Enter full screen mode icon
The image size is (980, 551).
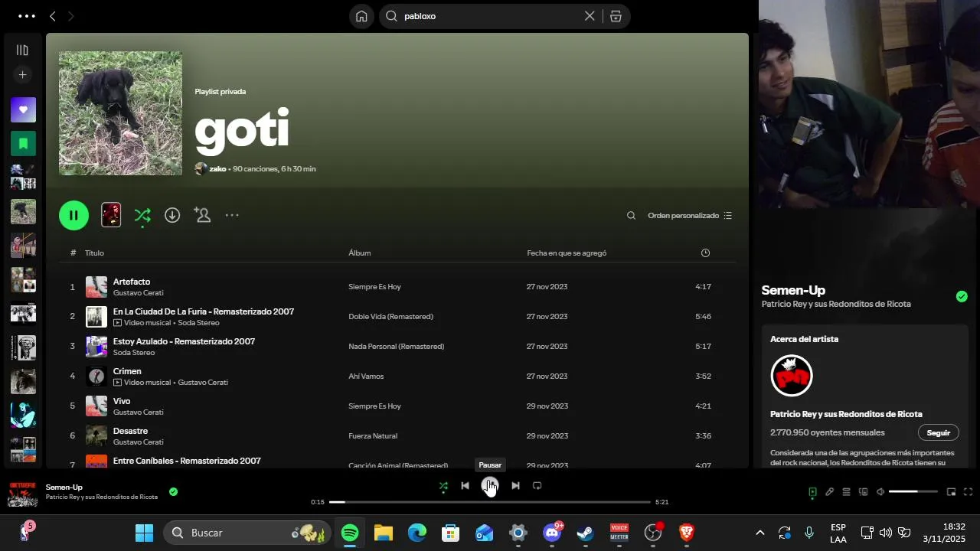click(x=968, y=492)
